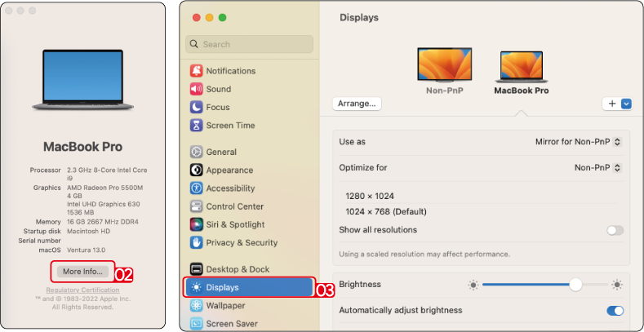Select Siri & Spotlight icon
Screen dimensions: 644x332
pyautogui.click(x=196, y=224)
